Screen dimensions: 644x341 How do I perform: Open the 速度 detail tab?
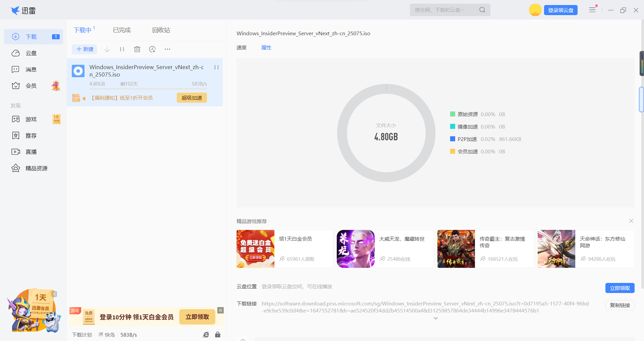(241, 48)
